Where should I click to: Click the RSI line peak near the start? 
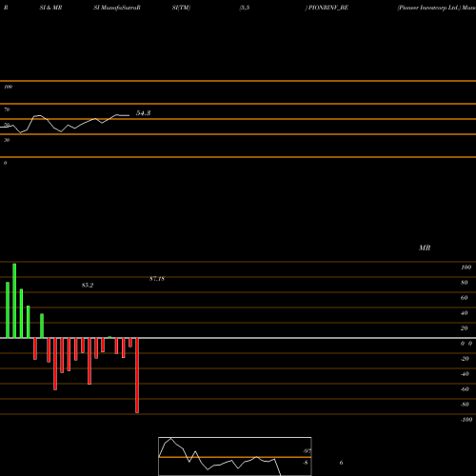38,116
